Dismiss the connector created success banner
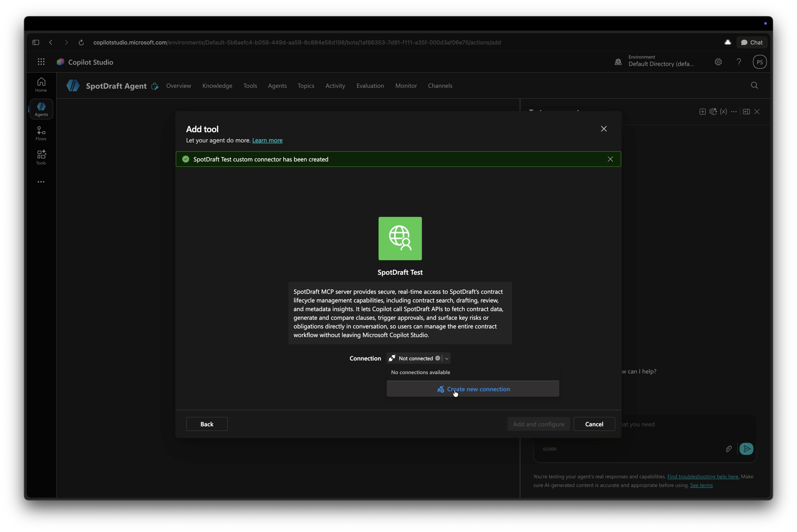The width and height of the screenshot is (797, 532). pyautogui.click(x=610, y=159)
